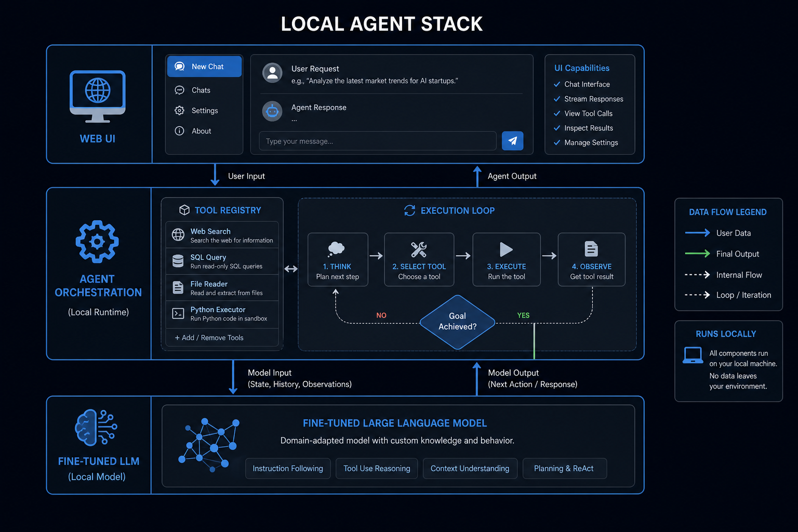Toggle the View Tool Calls checkmark
Viewport: 798px width, 532px height.
(557, 113)
